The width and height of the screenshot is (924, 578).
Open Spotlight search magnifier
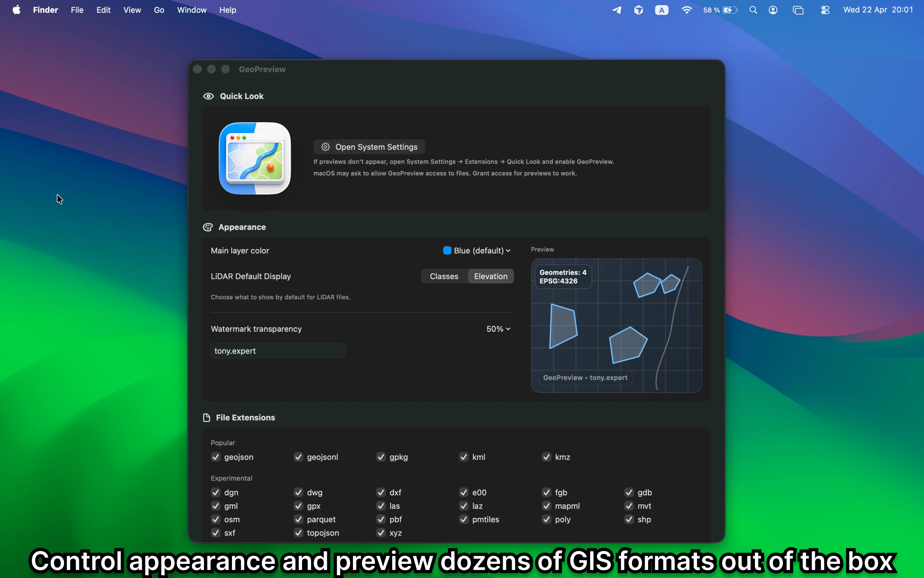click(x=753, y=10)
